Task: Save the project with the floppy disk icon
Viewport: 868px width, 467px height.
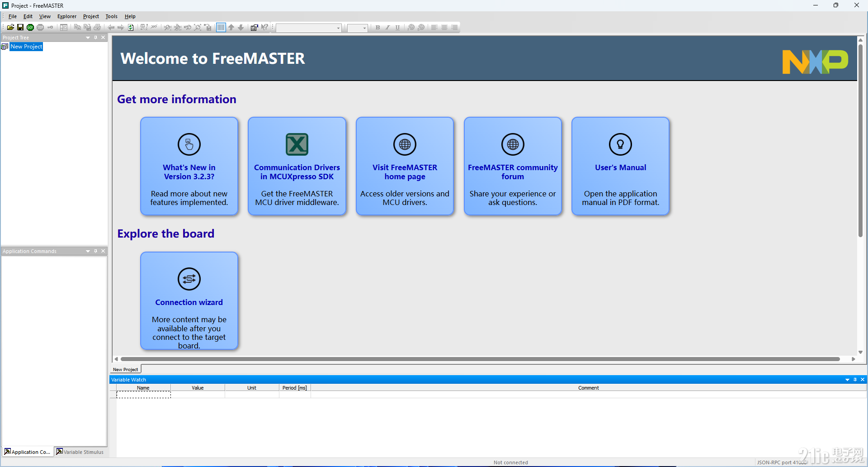Action: 20,28
